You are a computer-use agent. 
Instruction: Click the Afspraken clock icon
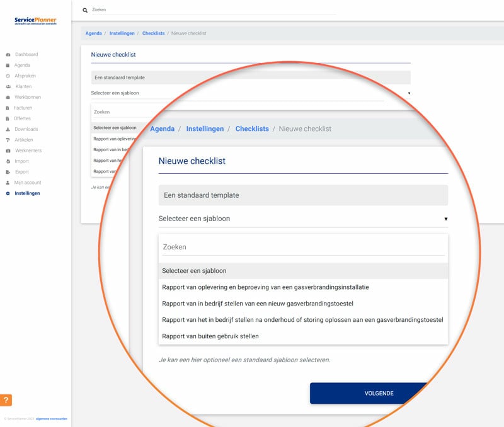8,76
